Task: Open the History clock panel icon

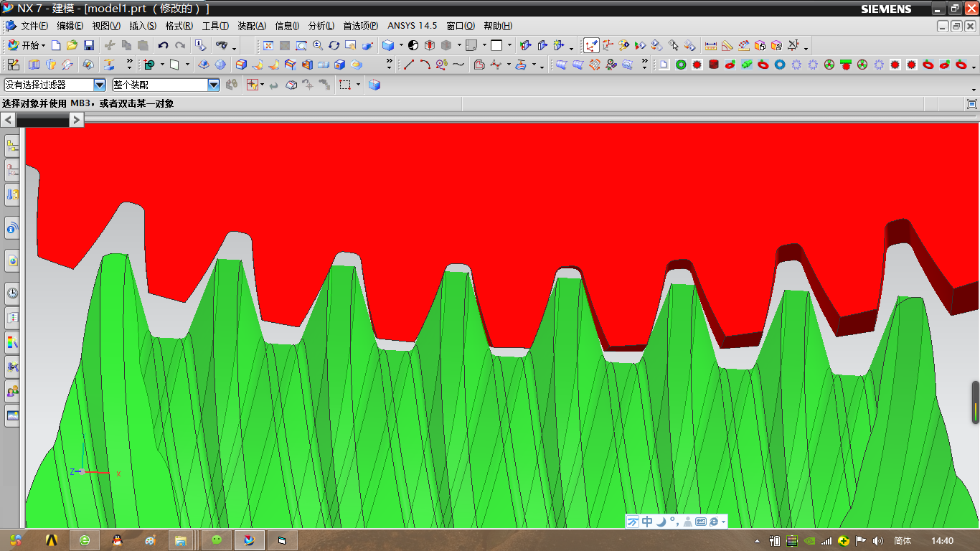Action: click(12, 293)
